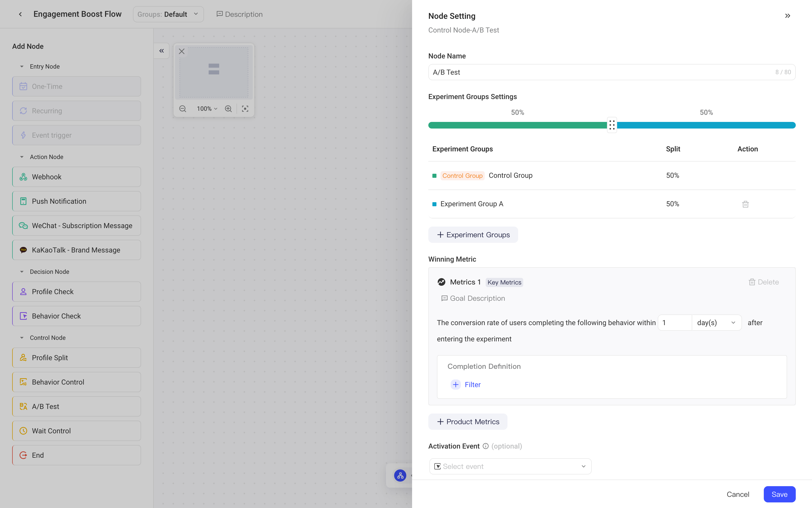This screenshot has height=508, width=812.
Task: Open the hierarchy floating button
Action: tap(400, 475)
